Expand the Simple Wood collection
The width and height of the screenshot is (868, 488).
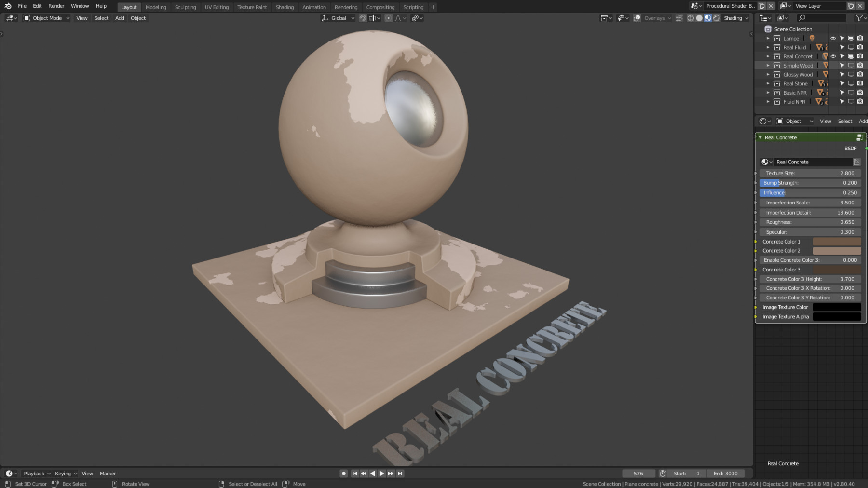(x=768, y=65)
